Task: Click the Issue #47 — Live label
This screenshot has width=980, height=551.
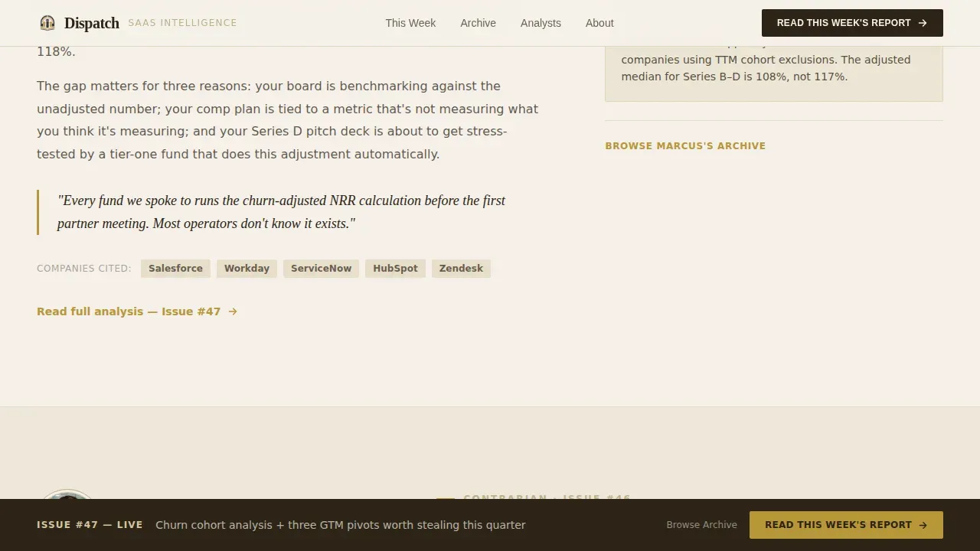Action: click(x=90, y=525)
